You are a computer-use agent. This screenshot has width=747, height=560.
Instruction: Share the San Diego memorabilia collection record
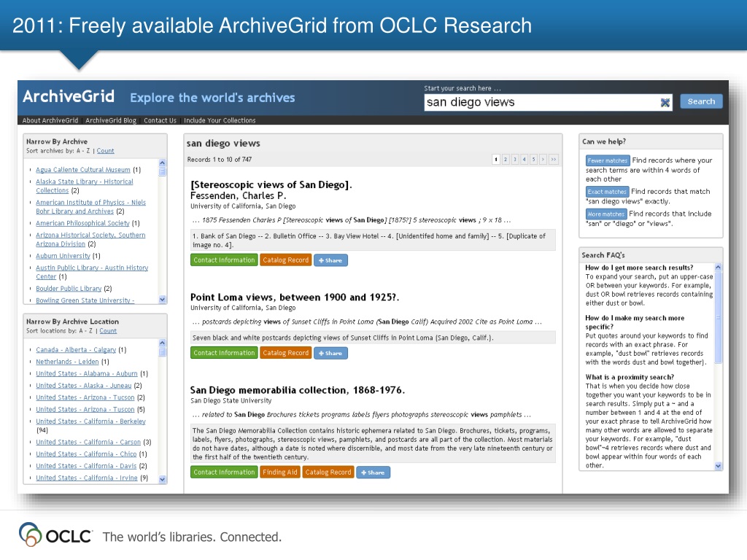(x=373, y=472)
